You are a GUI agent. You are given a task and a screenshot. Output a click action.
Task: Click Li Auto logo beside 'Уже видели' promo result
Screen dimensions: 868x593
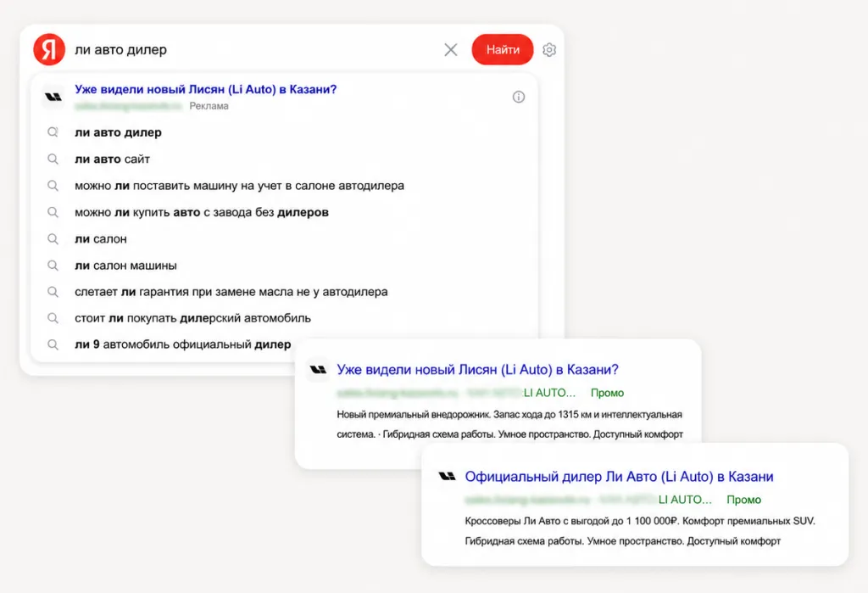click(x=319, y=370)
